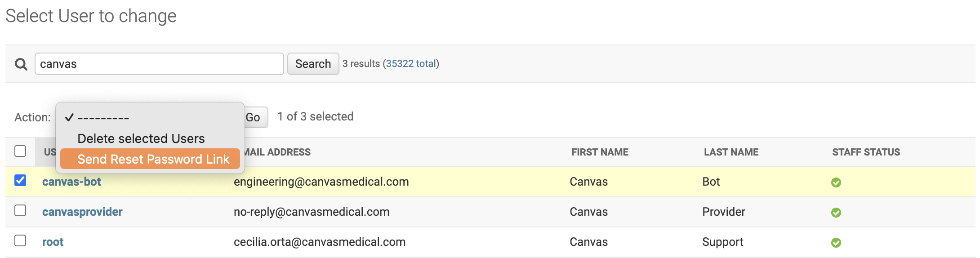Click canvas-bot staff status green checkmark
The height and width of the screenshot is (258, 980).
(836, 182)
